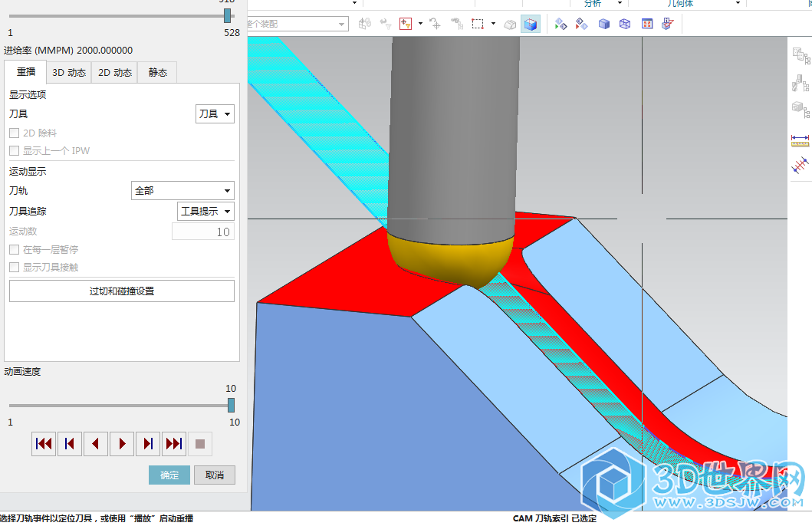Step back to the previous operation
This screenshot has width=812, height=526.
click(70, 444)
